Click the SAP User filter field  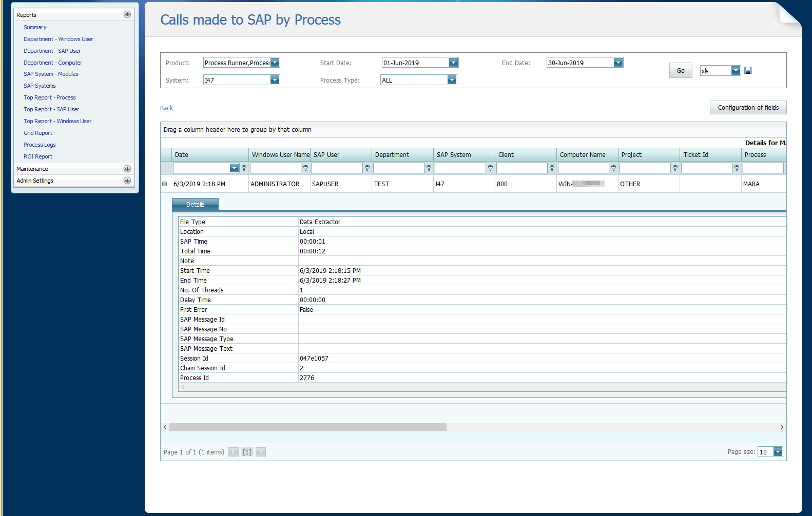coord(337,168)
